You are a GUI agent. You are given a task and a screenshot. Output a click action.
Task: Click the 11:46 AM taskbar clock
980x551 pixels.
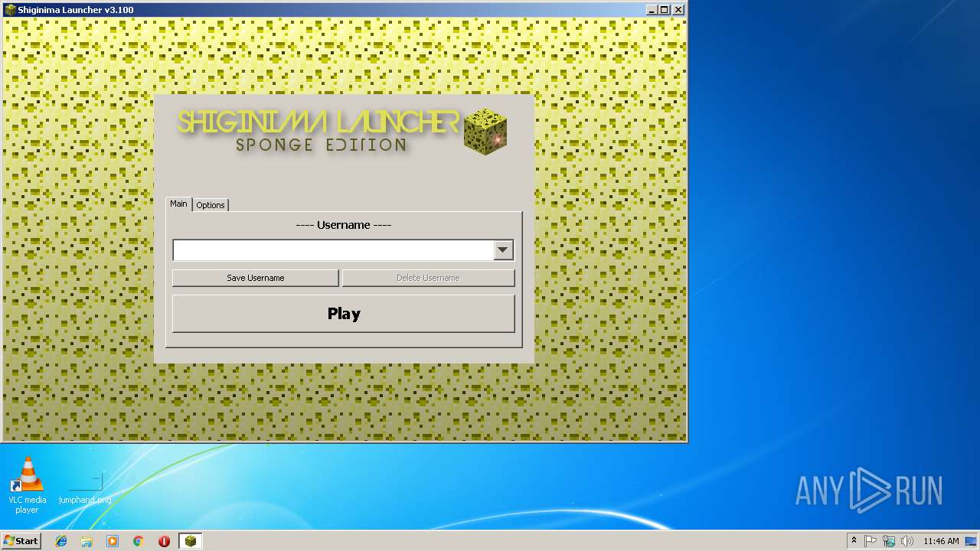941,541
